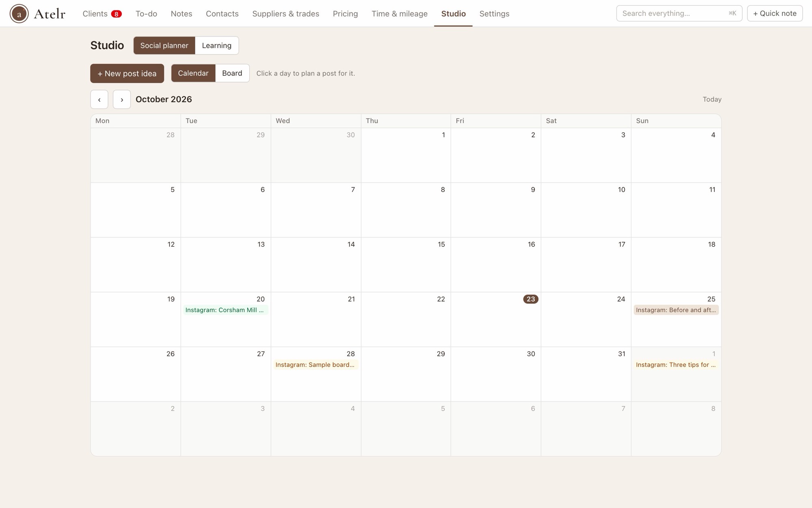Open the To-do section

coord(146,13)
